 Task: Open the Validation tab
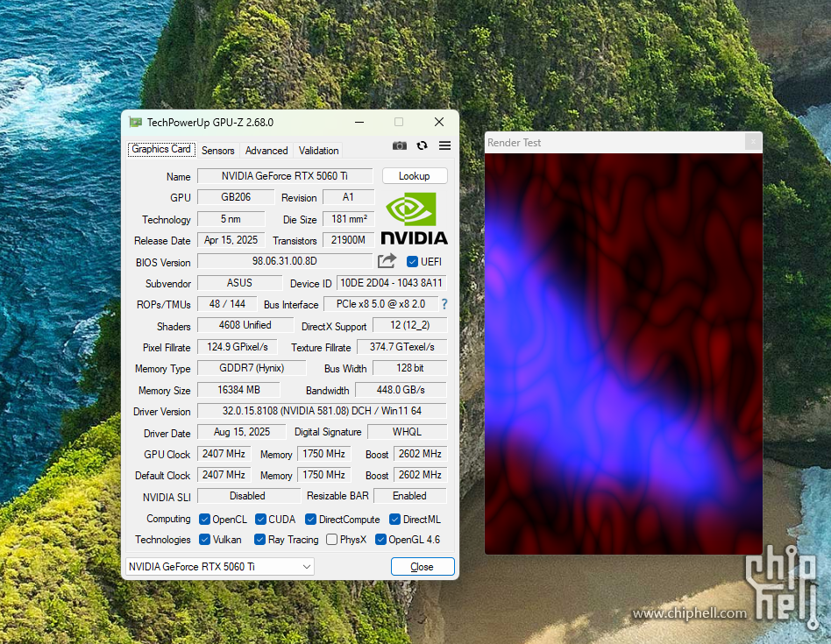(x=318, y=151)
